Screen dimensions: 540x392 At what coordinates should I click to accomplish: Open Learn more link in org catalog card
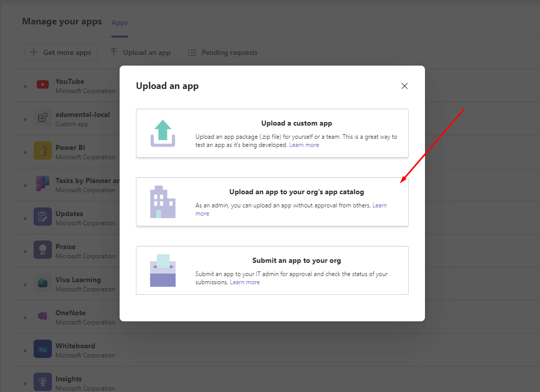point(380,205)
